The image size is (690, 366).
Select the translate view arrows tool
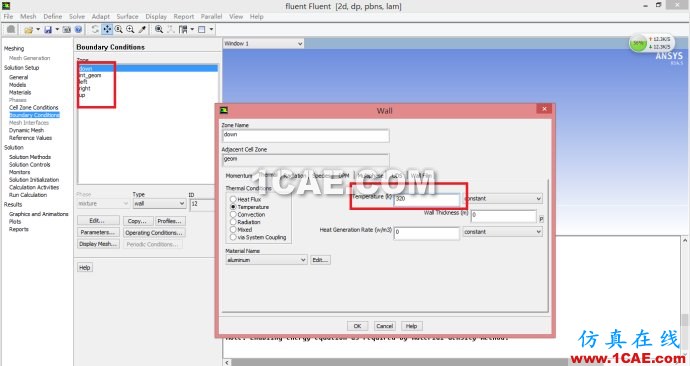107,29
